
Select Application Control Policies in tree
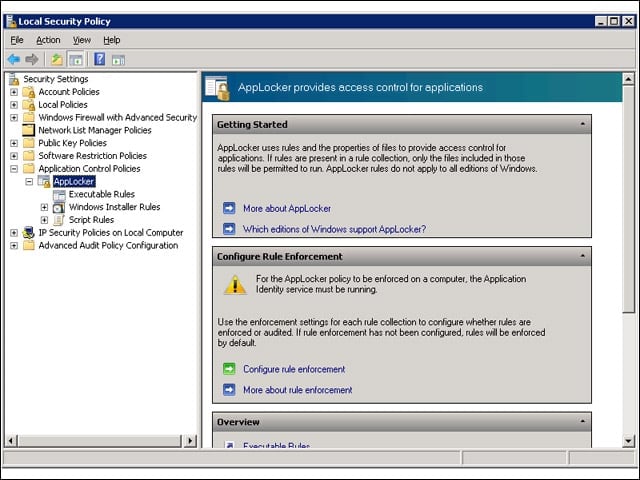(x=89, y=169)
